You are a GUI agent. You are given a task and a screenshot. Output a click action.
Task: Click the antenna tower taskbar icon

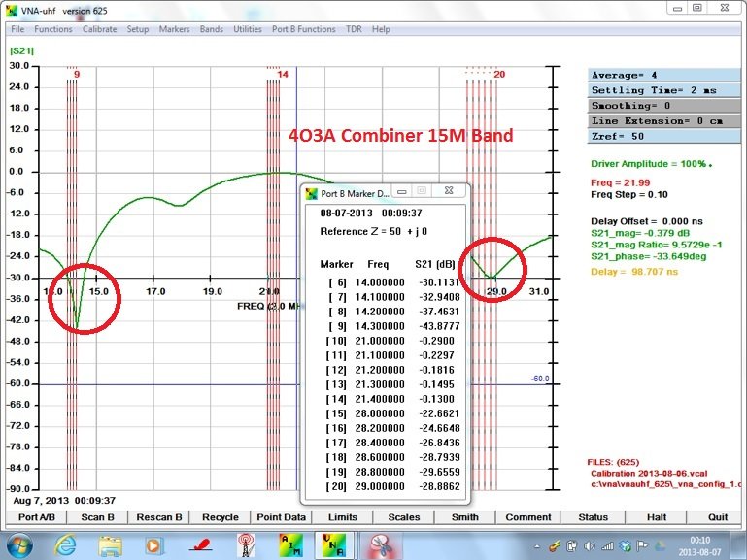pos(245,544)
